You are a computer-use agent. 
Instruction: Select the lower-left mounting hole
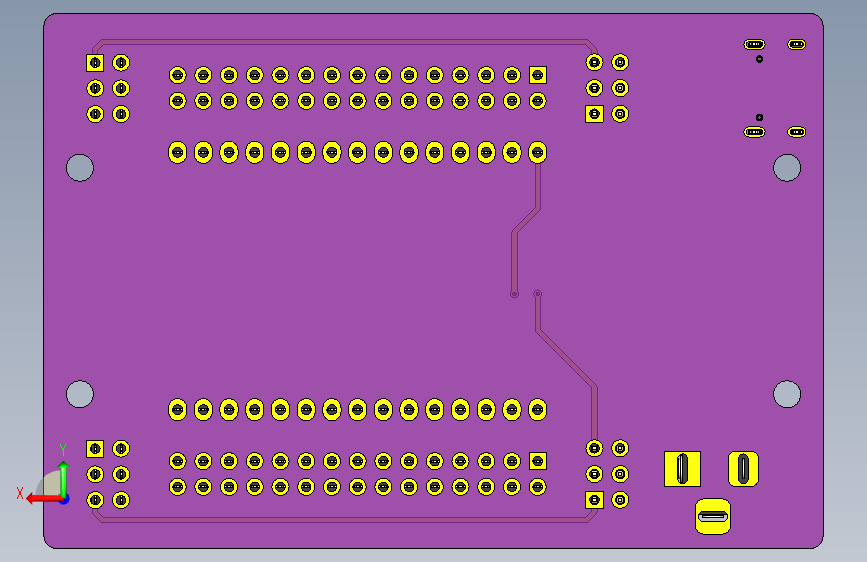[x=80, y=394]
